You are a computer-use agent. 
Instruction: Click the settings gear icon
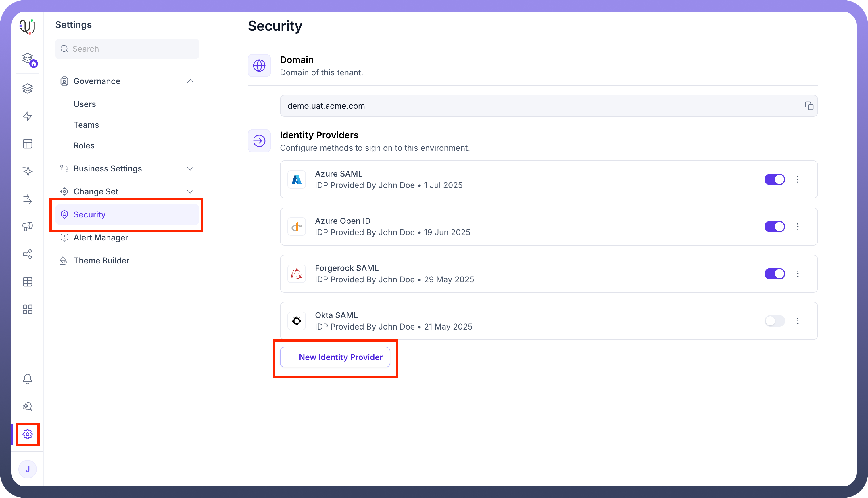[27, 434]
